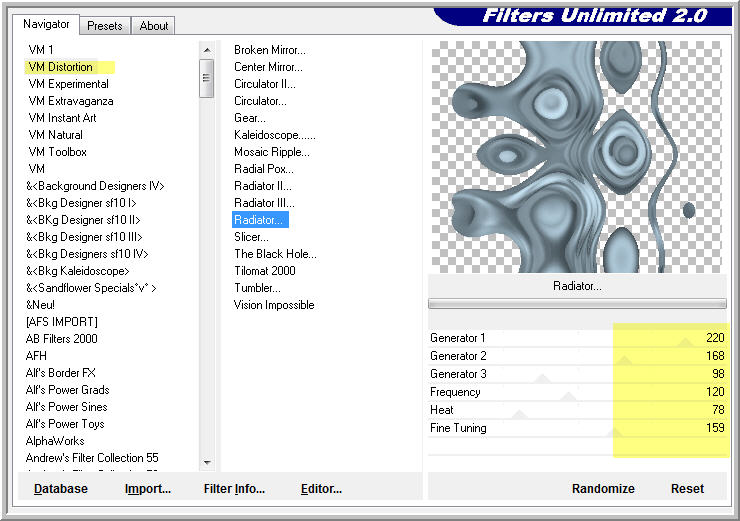This screenshot has width=740, height=521.
Task: Open the Presets tab
Action: [104, 26]
